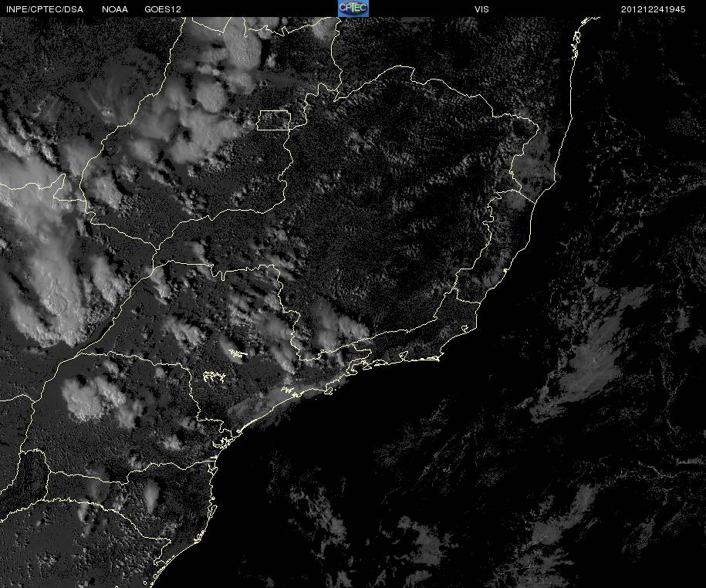Image resolution: width=706 pixels, height=588 pixels.
Task: Click the GOES12 satellite label
Action: point(163,9)
